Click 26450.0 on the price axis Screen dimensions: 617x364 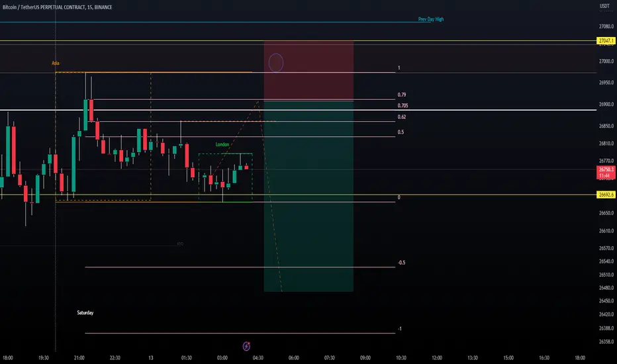(x=606, y=300)
